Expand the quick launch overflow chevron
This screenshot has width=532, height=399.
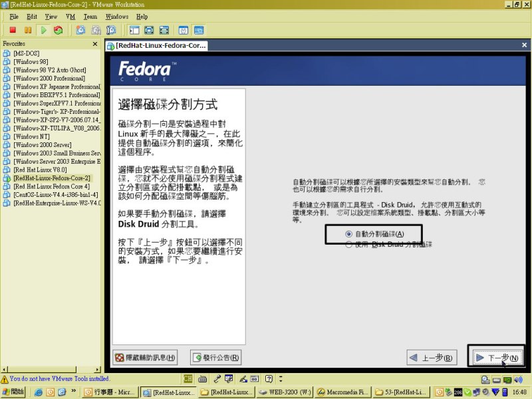pos(74,391)
